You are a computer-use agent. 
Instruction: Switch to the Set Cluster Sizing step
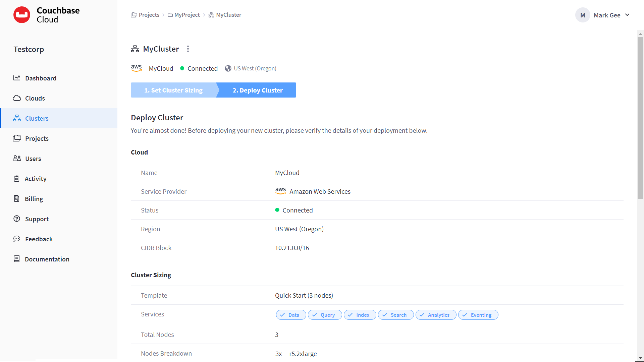pyautogui.click(x=173, y=90)
